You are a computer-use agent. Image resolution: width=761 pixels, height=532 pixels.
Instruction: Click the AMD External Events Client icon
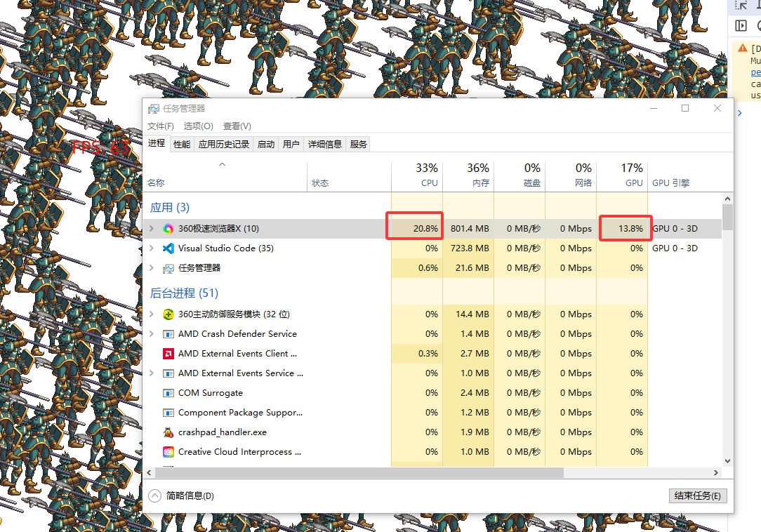tap(168, 354)
